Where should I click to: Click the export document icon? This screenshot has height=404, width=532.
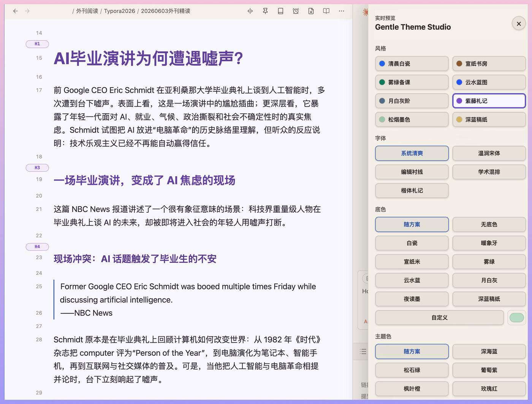[x=311, y=11]
